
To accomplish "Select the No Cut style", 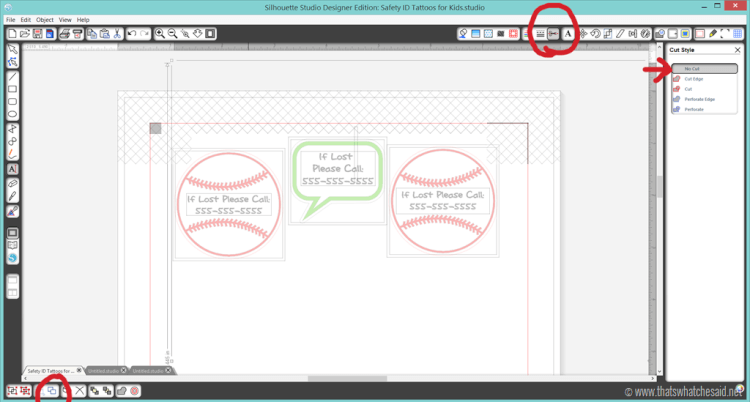I will 705,69.
